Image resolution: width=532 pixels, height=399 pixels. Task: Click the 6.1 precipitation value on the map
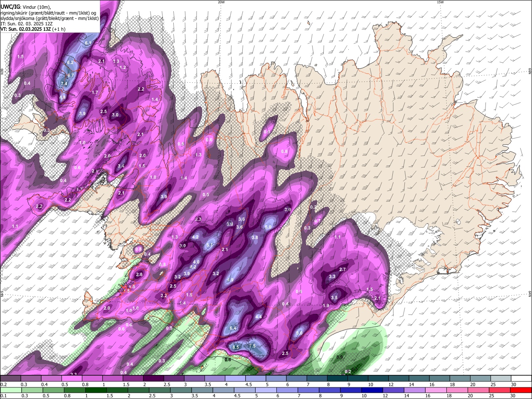(88, 43)
